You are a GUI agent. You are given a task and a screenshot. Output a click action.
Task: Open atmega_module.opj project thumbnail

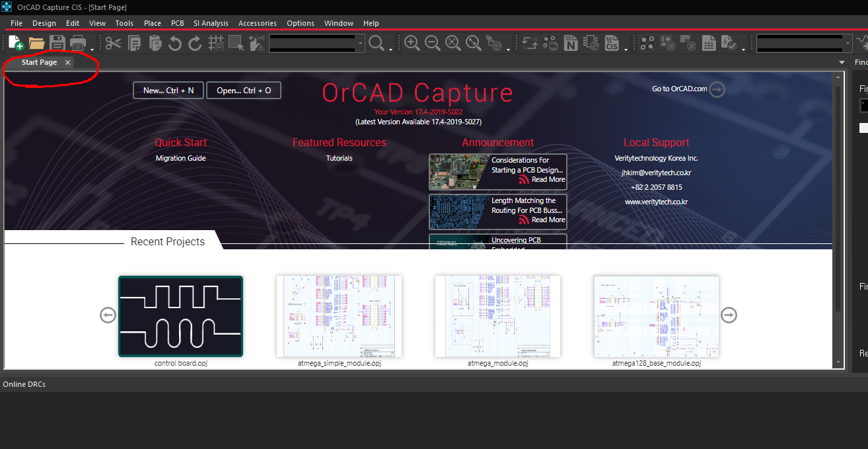497,316
